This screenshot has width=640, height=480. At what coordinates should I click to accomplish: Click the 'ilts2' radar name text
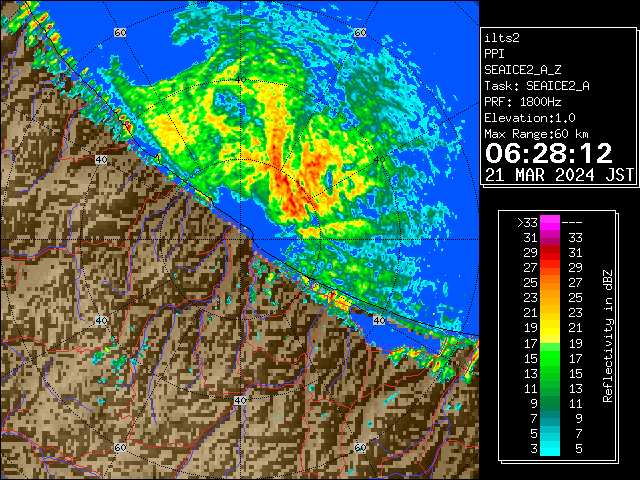coord(502,38)
